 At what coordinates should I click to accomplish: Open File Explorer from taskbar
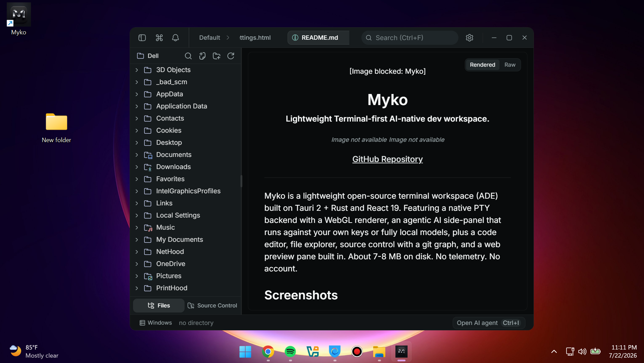tap(379, 352)
